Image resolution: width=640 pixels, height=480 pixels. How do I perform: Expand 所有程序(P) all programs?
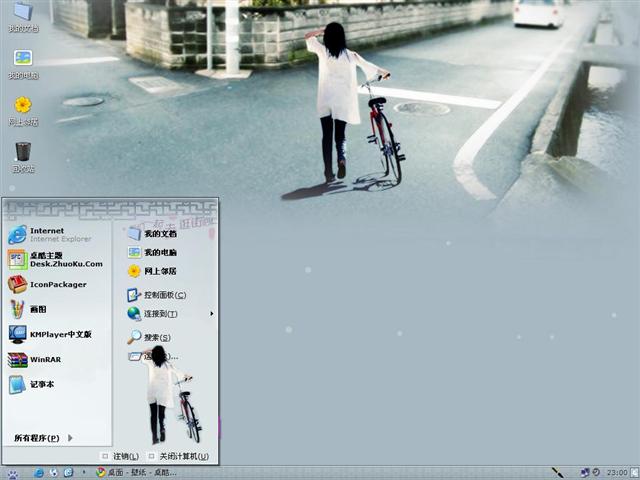coord(43,438)
